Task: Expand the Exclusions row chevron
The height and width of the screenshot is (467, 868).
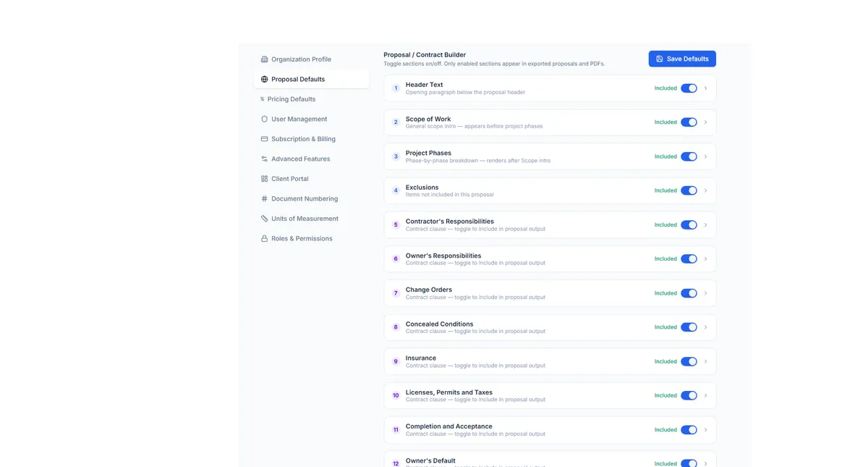Action: click(705, 190)
